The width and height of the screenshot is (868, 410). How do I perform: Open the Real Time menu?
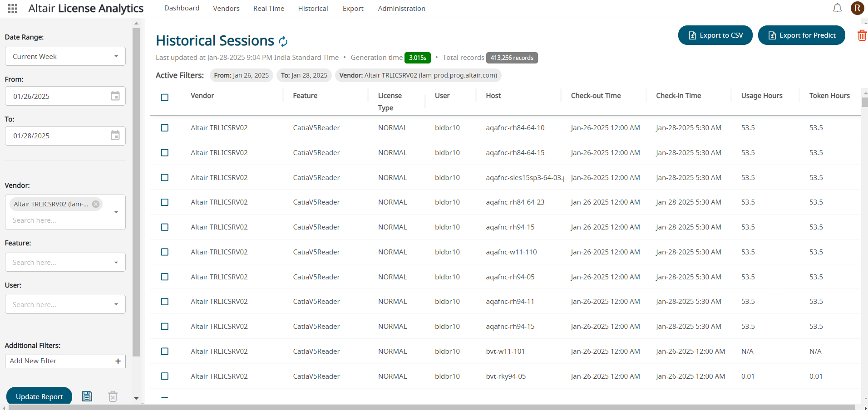tap(269, 8)
